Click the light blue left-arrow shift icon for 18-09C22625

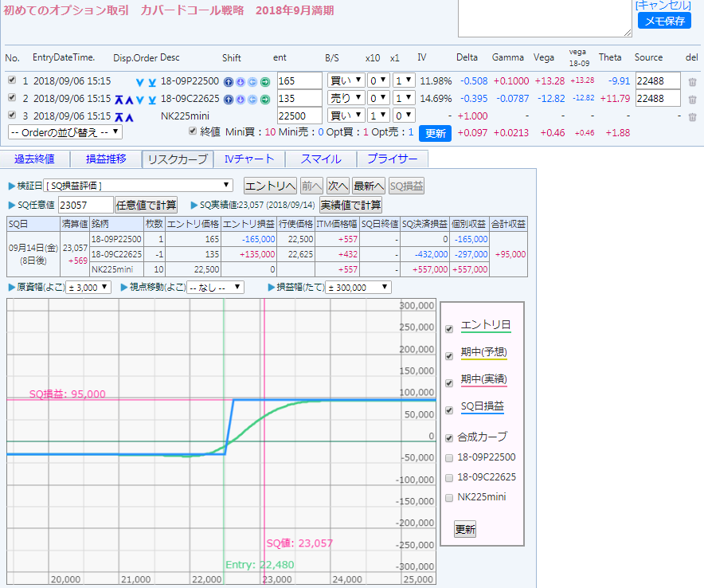pyautogui.click(x=252, y=100)
